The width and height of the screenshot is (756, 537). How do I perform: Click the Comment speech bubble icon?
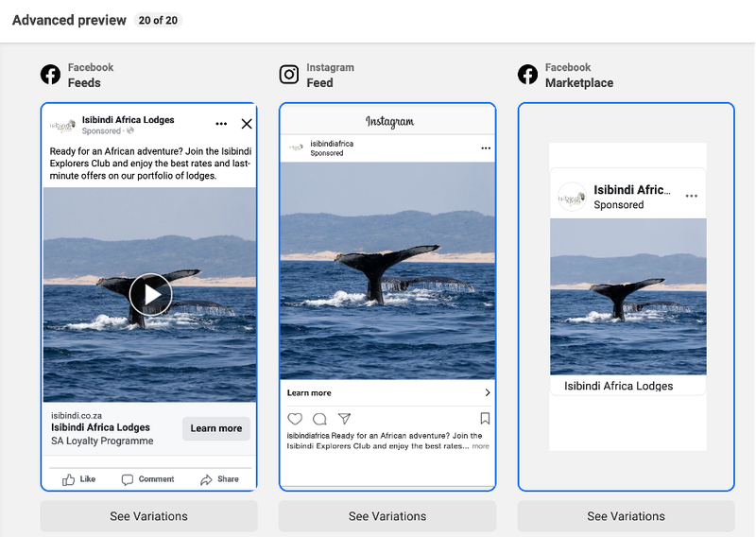tap(128, 479)
